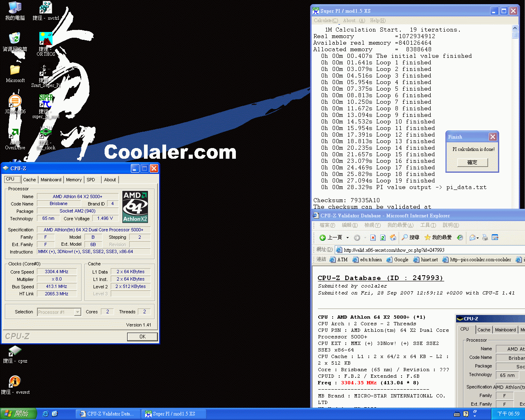Print the page using IE printer icon

pyautogui.click(x=485, y=237)
